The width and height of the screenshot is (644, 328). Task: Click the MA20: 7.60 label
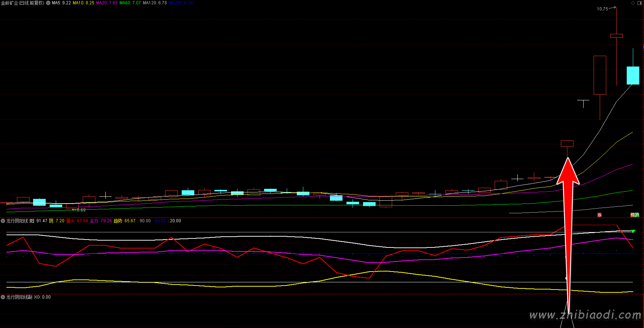click(x=107, y=3)
